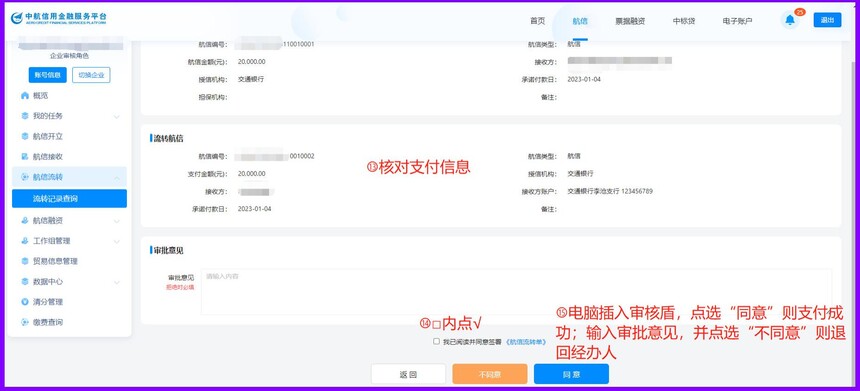
Task: Click the 数据中心 sidebar icon
Action: 25,281
